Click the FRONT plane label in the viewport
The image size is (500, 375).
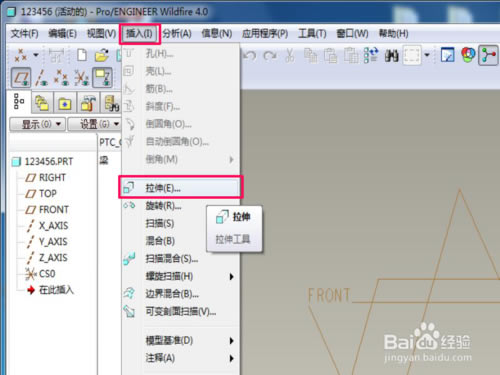(x=329, y=296)
